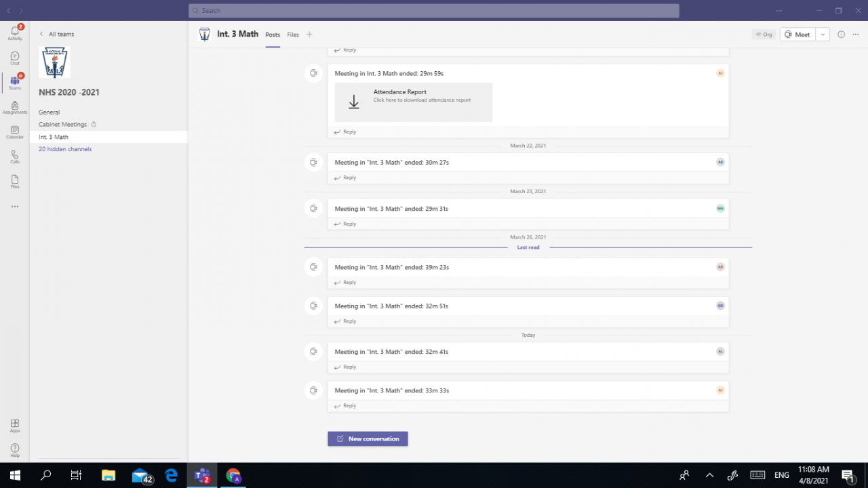Viewport: 868px width, 488px height.
Task: Click the Teams search box
Action: click(434, 11)
